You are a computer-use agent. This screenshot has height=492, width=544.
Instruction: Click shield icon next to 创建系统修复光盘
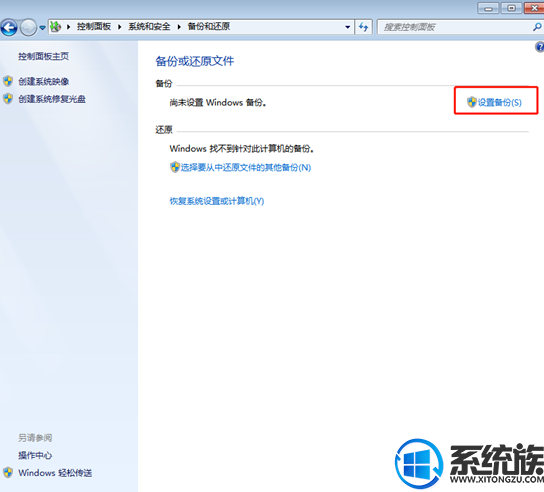8,99
